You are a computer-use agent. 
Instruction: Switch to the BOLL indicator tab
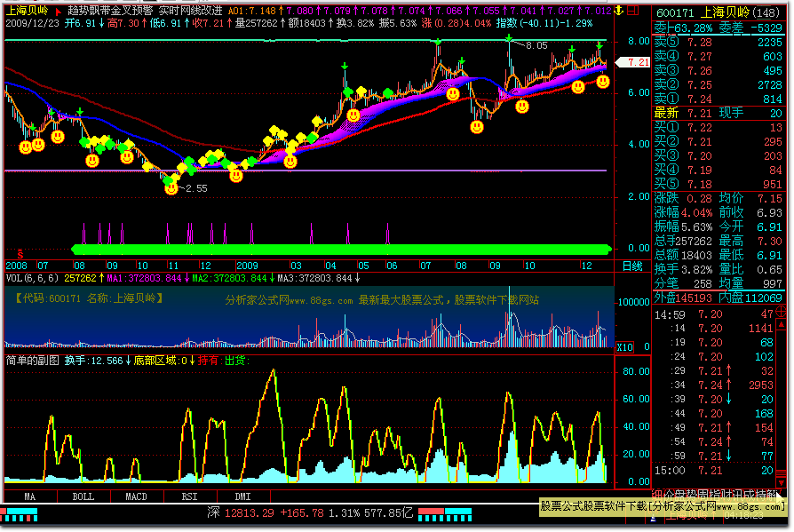[x=83, y=496]
